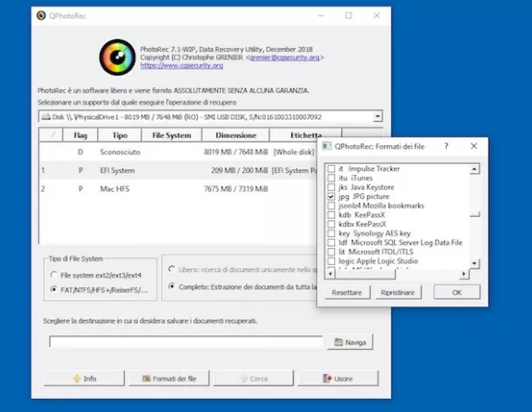This screenshot has width=532, height=412.
Task: Click the QPhotoRec title bar icon
Action: tap(41, 16)
